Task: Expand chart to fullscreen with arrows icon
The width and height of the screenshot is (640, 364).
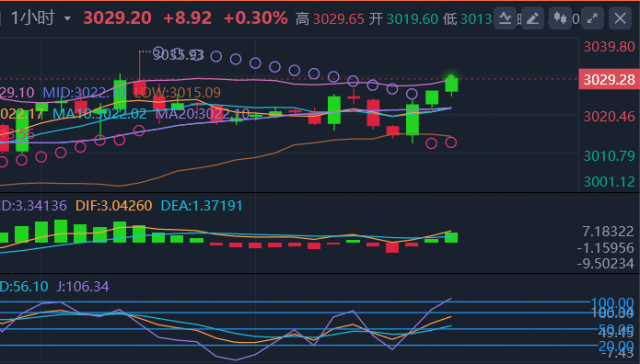Action: (x=592, y=18)
